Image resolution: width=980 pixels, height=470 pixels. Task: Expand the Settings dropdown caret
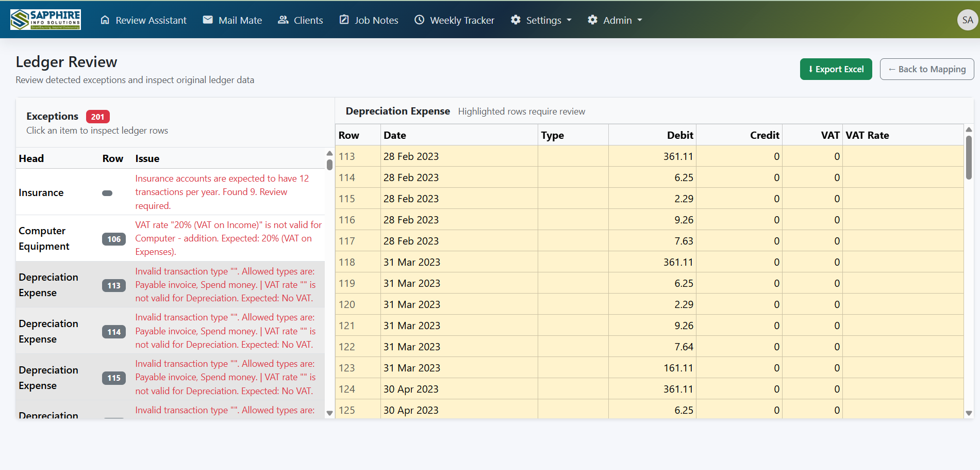click(x=569, y=20)
